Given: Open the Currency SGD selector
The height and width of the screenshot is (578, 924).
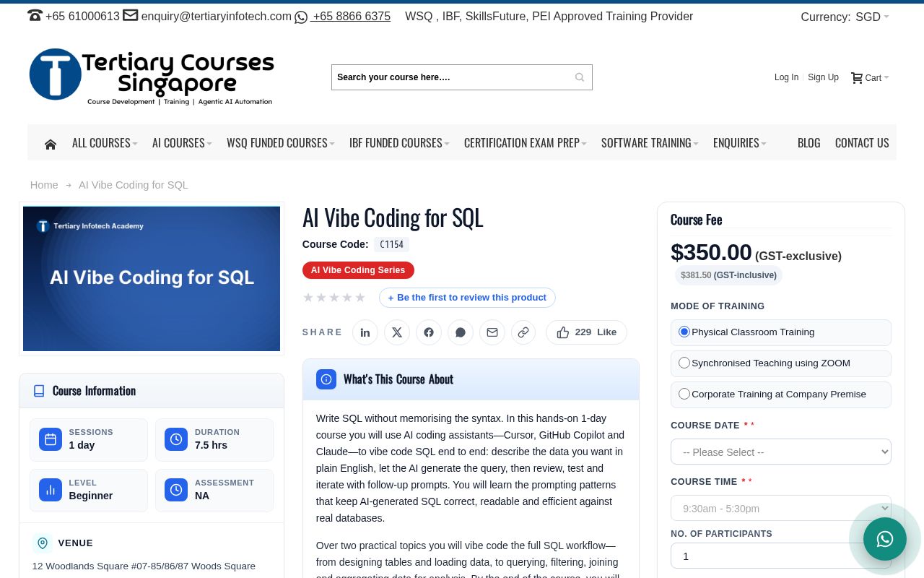Looking at the screenshot, I should pos(872,17).
